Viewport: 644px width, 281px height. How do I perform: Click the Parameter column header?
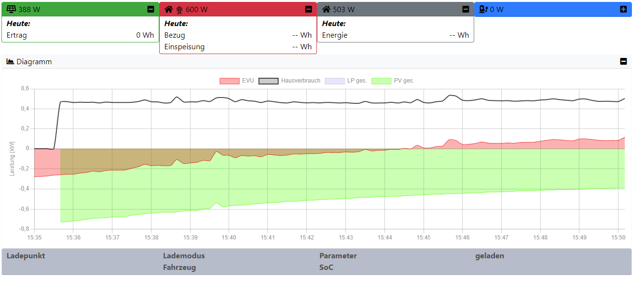(338, 256)
